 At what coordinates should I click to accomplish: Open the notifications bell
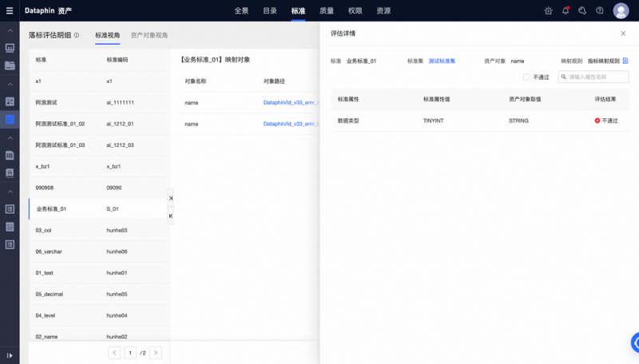(566, 10)
